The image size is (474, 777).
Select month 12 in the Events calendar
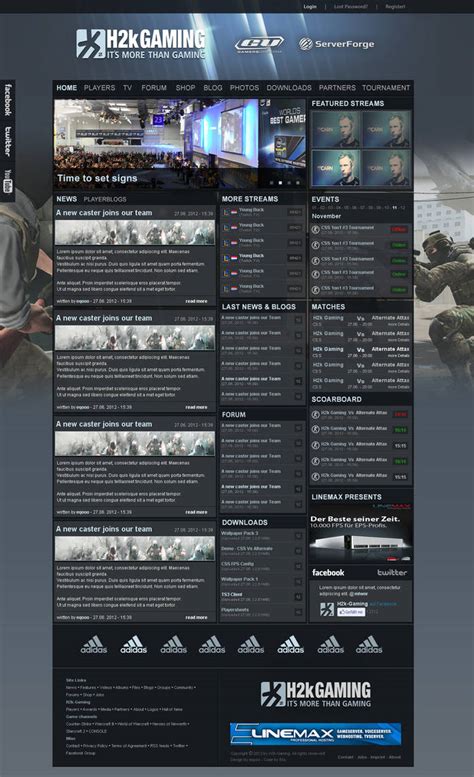[403, 208]
